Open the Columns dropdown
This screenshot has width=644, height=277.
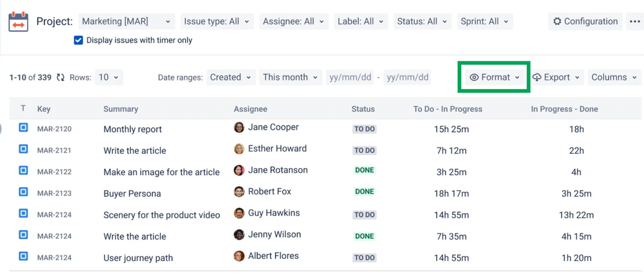click(x=614, y=77)
